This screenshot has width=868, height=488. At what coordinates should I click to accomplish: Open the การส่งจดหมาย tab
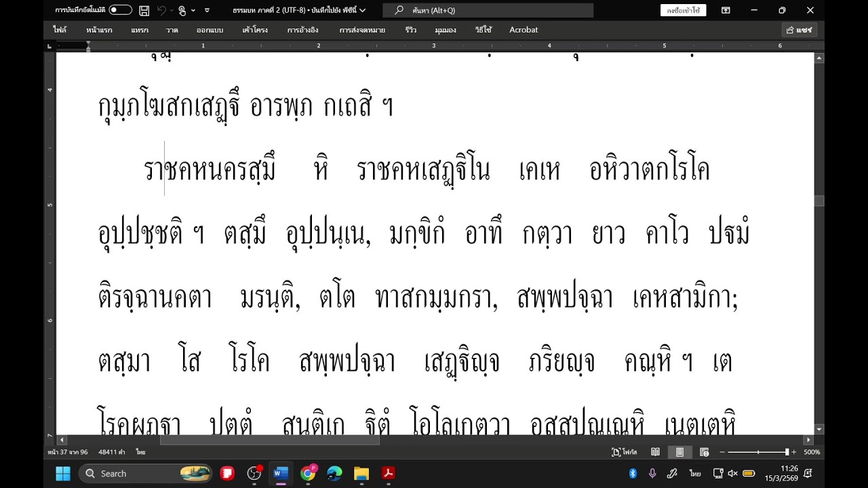click(x=363, y=30)
